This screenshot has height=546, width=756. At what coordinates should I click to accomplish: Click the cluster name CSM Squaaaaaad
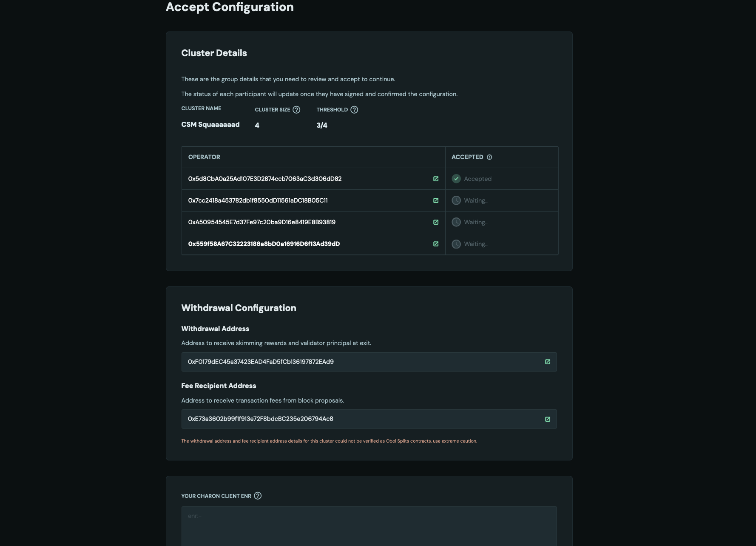pos(210,124)
